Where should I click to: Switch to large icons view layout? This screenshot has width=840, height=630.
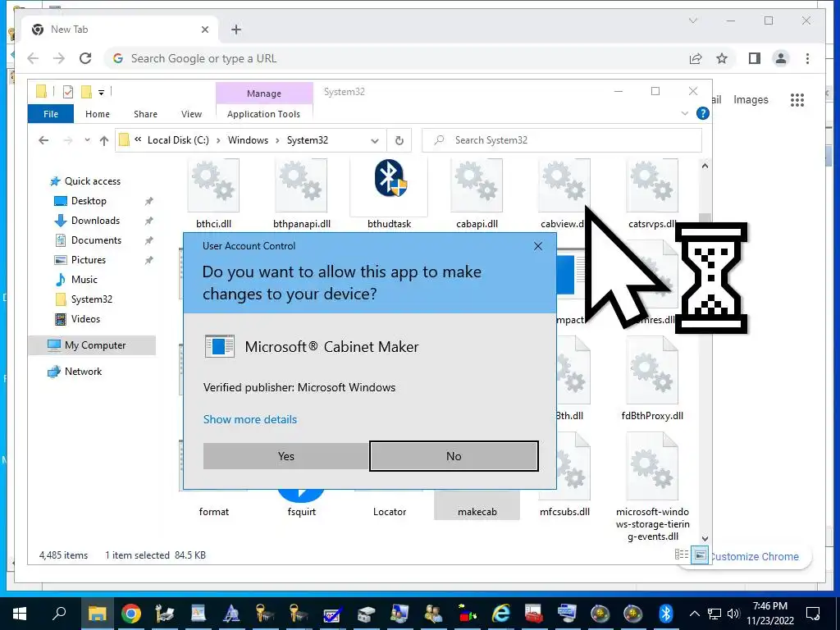point(700,555)
